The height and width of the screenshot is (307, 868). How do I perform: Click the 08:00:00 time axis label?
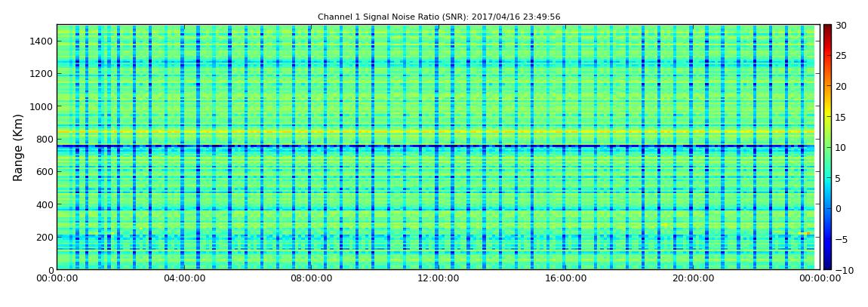[x=311, y=278]
